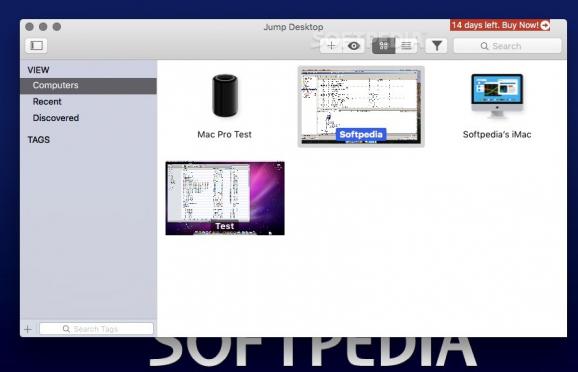Toggle the sidebar panel button
This screenshot has width=578, height=372.
pyautogui.click(x=36, y=46)
